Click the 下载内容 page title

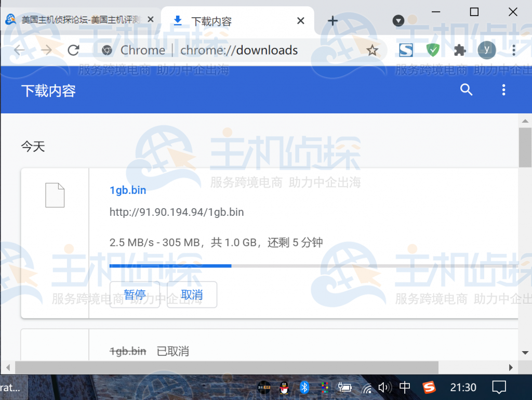[48, 91]
